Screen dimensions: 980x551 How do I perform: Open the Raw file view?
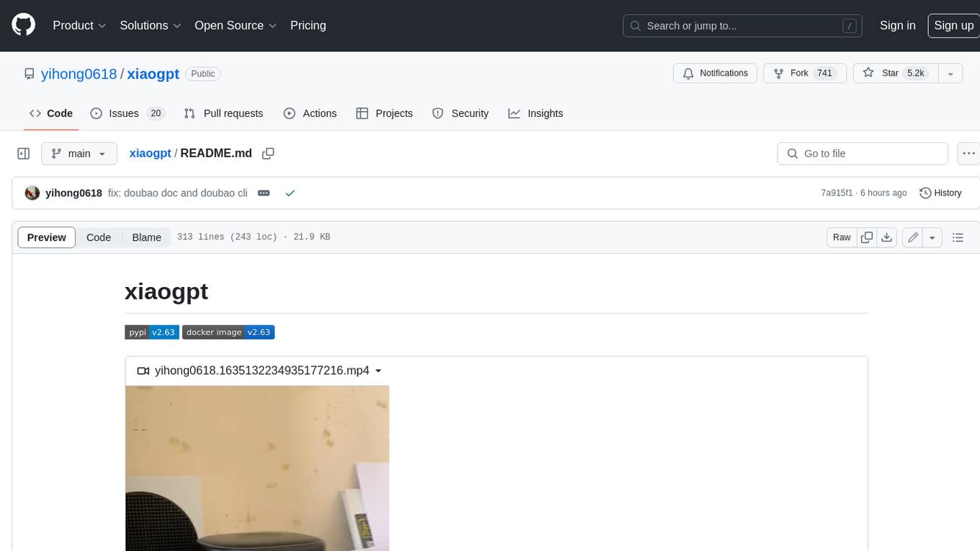click(x=842, y=237)
